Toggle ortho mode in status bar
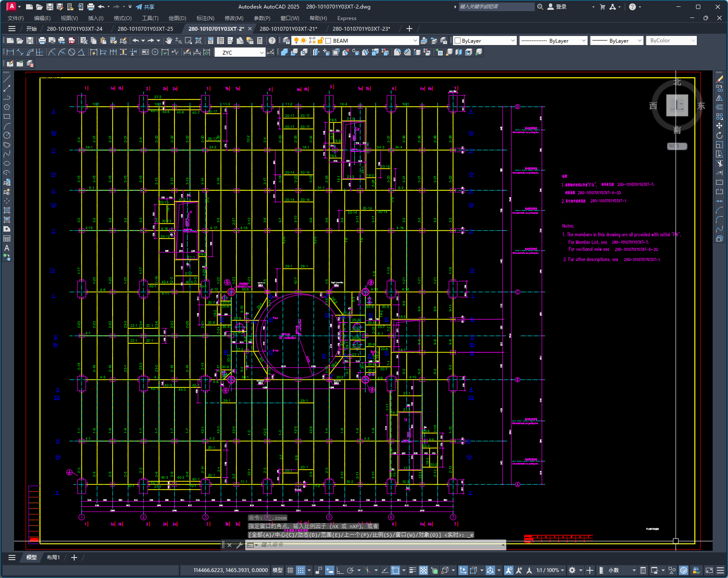 click(340, 570)
